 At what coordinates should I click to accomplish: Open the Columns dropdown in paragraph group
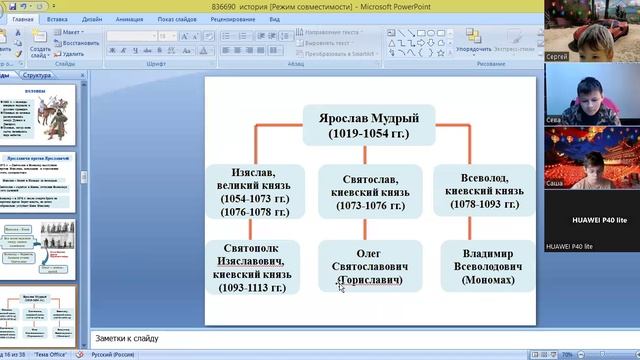276,50
